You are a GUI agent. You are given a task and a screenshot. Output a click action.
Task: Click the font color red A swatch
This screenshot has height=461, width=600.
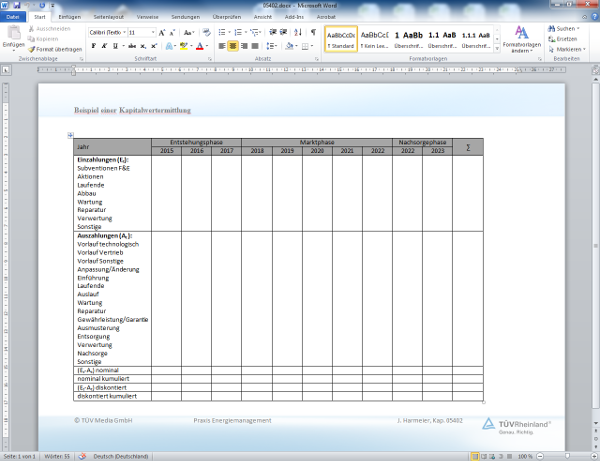pyautogui.click(x=199, y=46)
